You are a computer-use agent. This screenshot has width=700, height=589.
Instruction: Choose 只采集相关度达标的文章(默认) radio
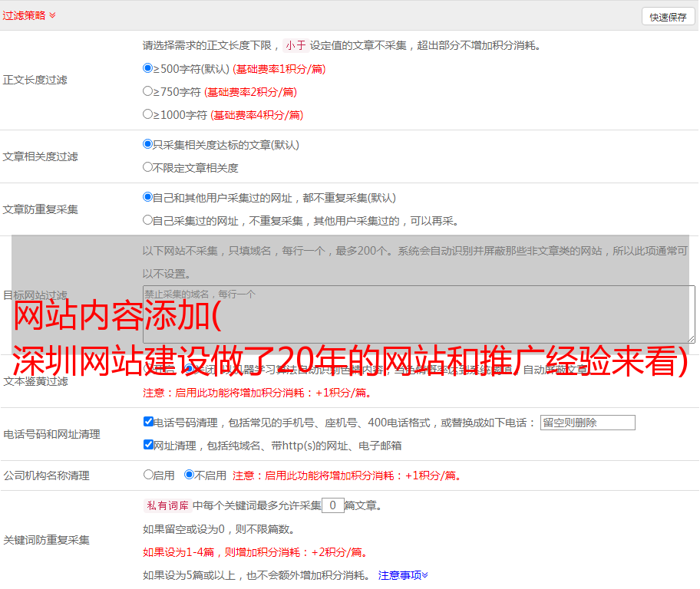[x=147, y=144]
